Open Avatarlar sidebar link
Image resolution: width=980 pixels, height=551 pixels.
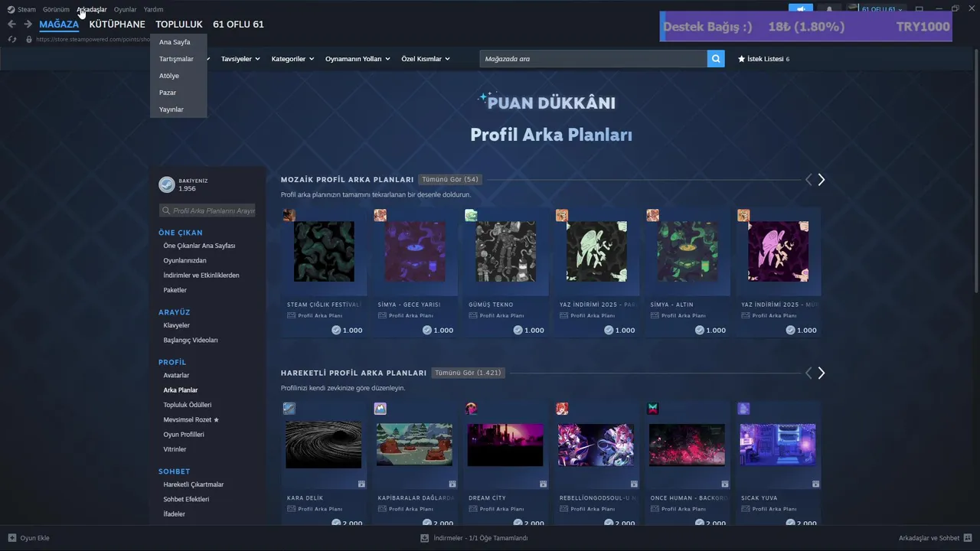coord(176,375)
